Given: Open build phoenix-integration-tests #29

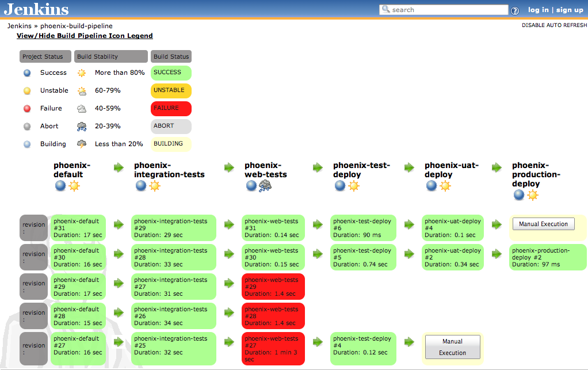Looking at the screenshot, I should [174, 228].
